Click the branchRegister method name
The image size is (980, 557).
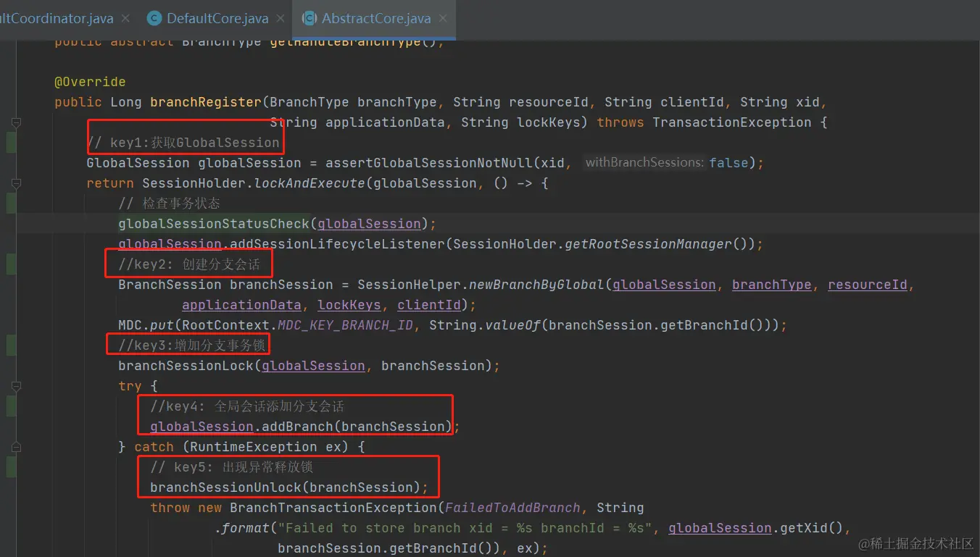point(205,102)
